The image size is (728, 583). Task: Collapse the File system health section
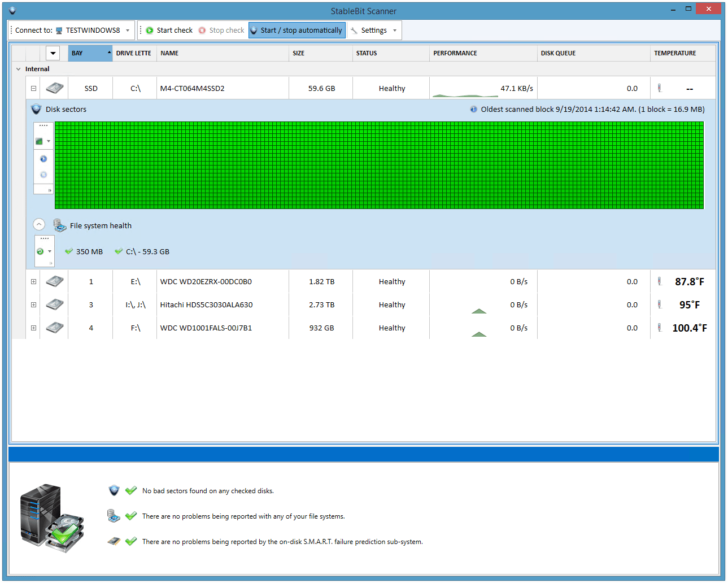[x=39, y=225]
